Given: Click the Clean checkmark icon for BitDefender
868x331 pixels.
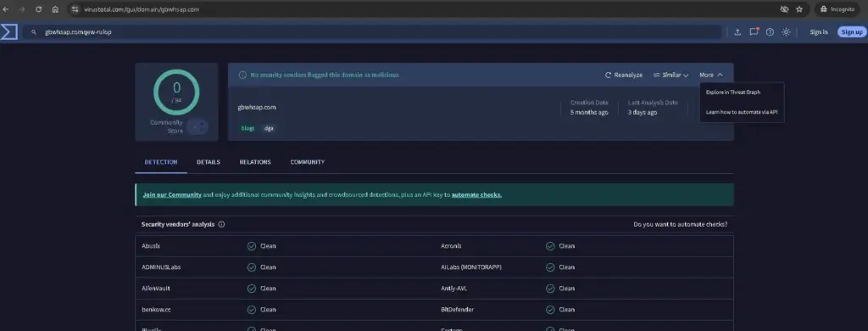Looking at the screenshot, I should (x=550, y=310).
